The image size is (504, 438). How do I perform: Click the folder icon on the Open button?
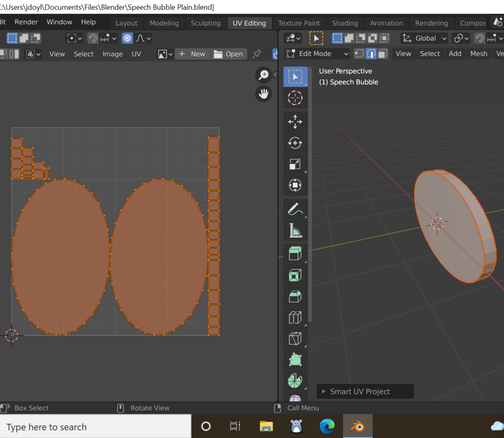218,54
